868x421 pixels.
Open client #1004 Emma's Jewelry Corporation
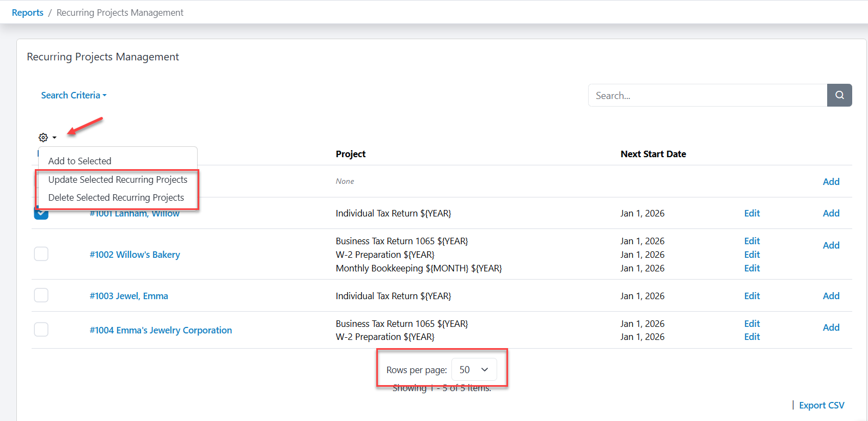point(161,330)
